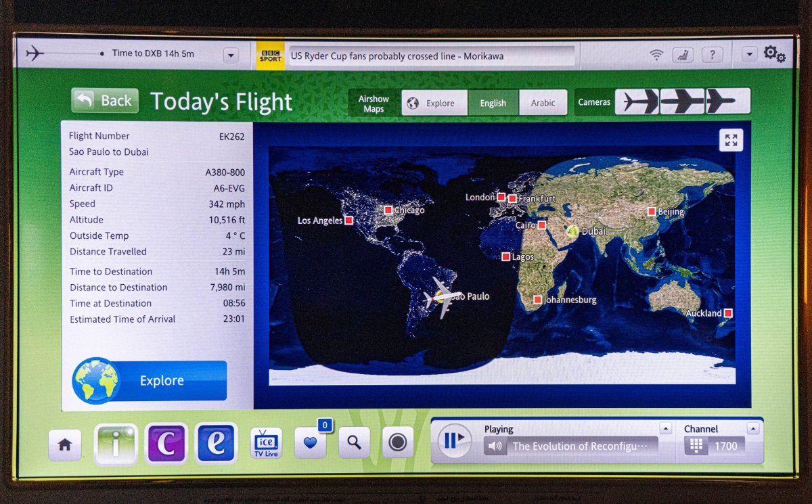Open the green information 'i' section

[x=116, y=443]
